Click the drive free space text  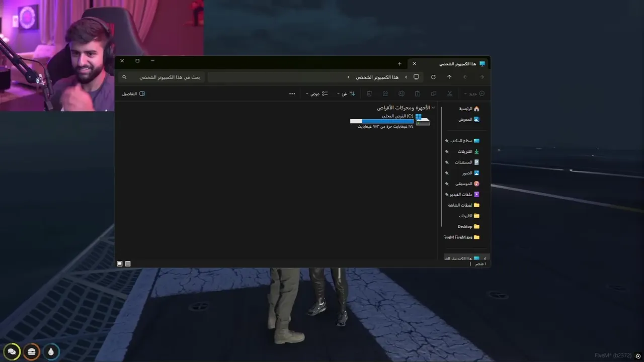385,127
